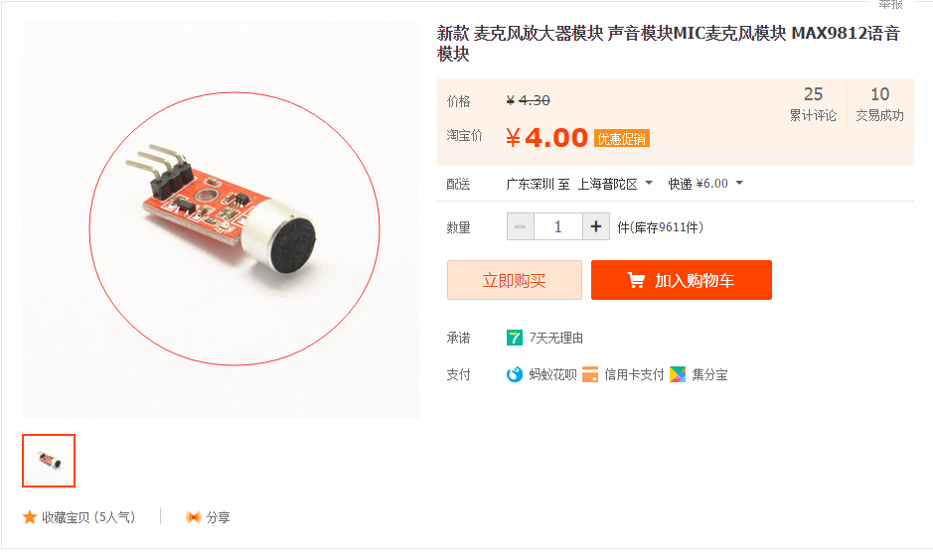Click the 加入购物车 add to cart button

[682, 280]
